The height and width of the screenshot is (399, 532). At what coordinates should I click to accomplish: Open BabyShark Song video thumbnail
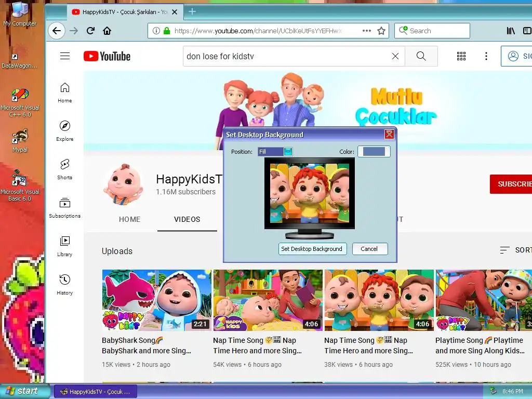pyautogui.click(x=156, y=300)
